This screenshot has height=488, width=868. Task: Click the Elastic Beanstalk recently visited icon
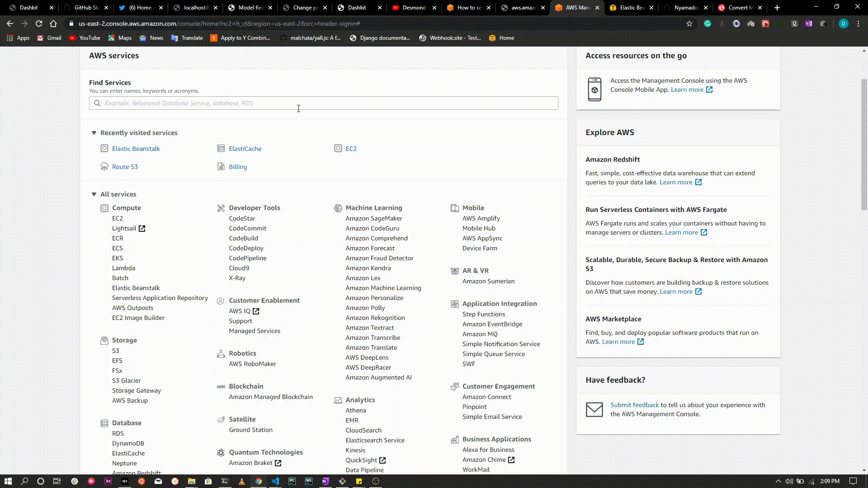point(104,149)
